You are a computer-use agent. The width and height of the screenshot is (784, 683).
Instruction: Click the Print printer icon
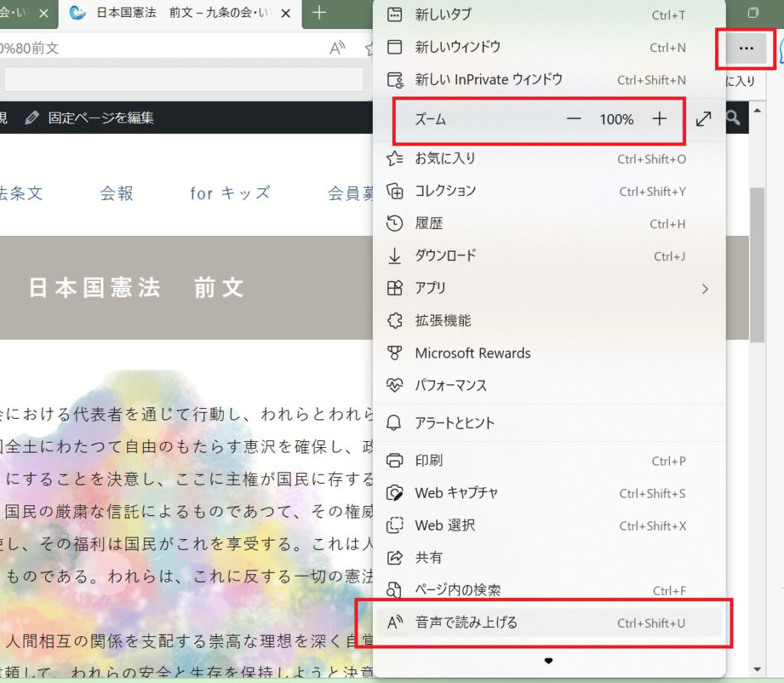pos(394,460)
